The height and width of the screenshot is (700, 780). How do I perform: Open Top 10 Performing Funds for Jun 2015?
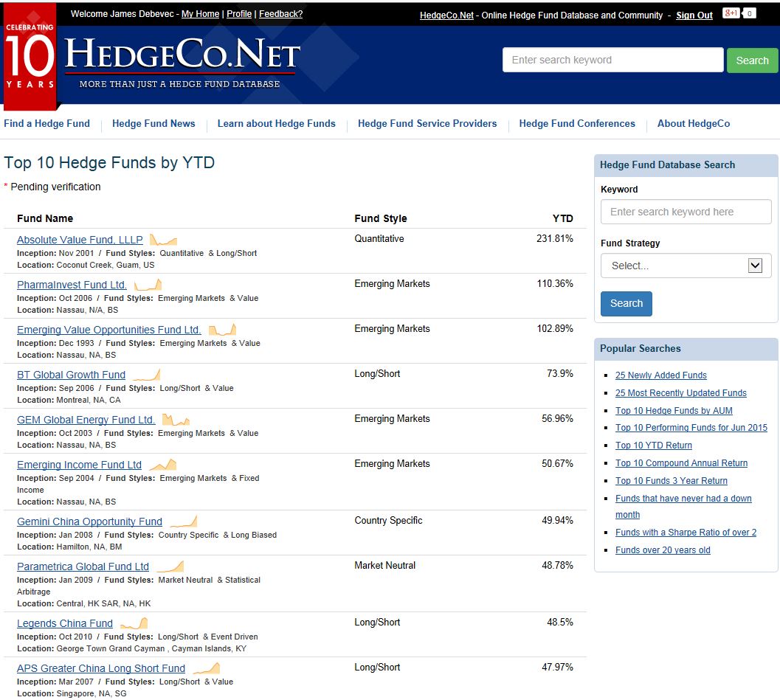click(691, 428)
